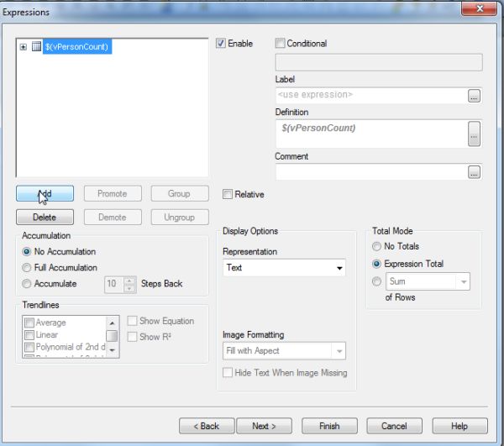Click the Definition text box
This screenshot has height=446, width=504.
[x=371, y=134]
